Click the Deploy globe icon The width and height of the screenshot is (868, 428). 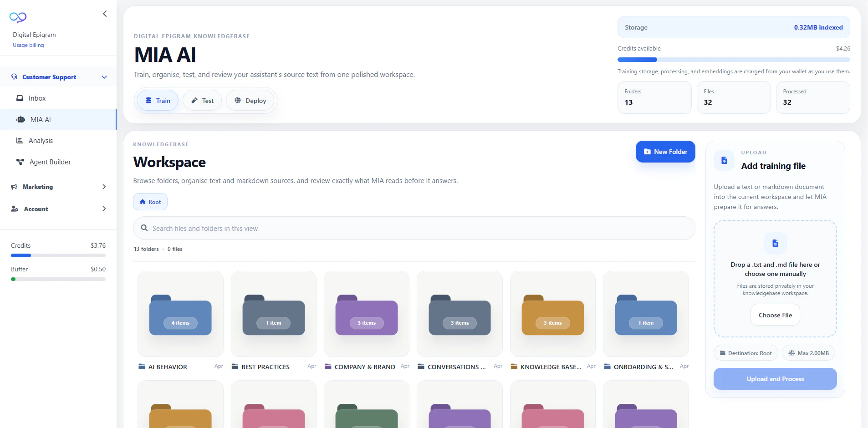click(x=238, y=100)
